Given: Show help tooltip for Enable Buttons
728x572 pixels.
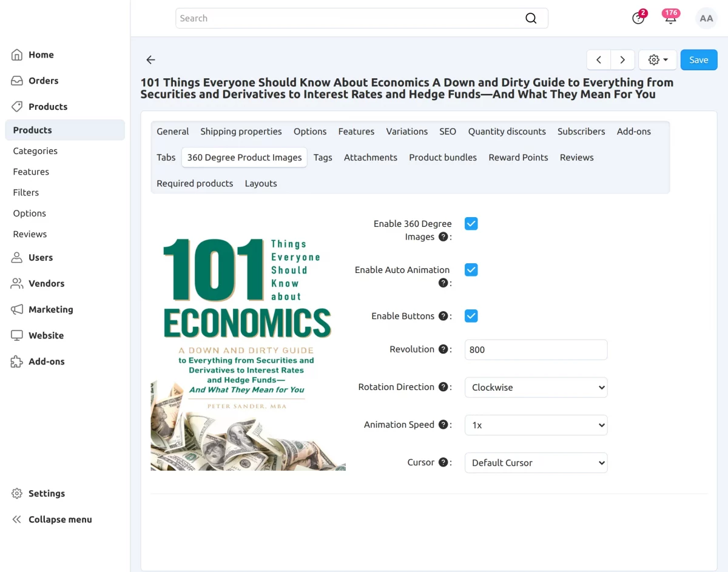Looking at the screenshot, I should (443, 316).
